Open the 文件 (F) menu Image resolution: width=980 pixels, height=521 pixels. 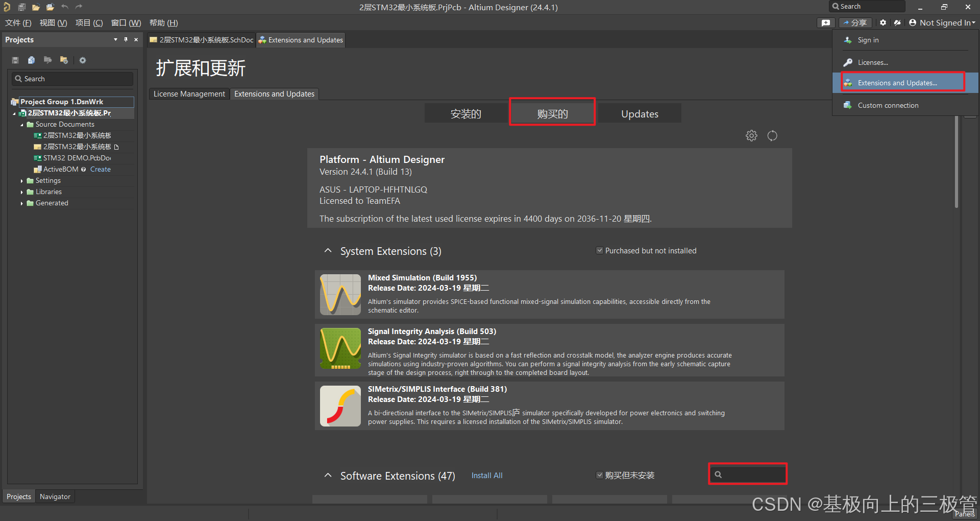tap(18, 23)
